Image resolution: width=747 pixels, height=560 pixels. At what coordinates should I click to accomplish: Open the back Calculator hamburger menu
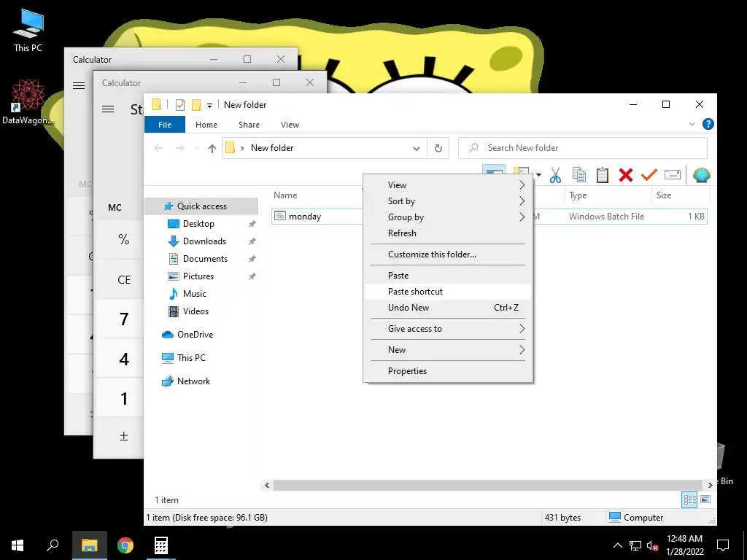point(79,86)
